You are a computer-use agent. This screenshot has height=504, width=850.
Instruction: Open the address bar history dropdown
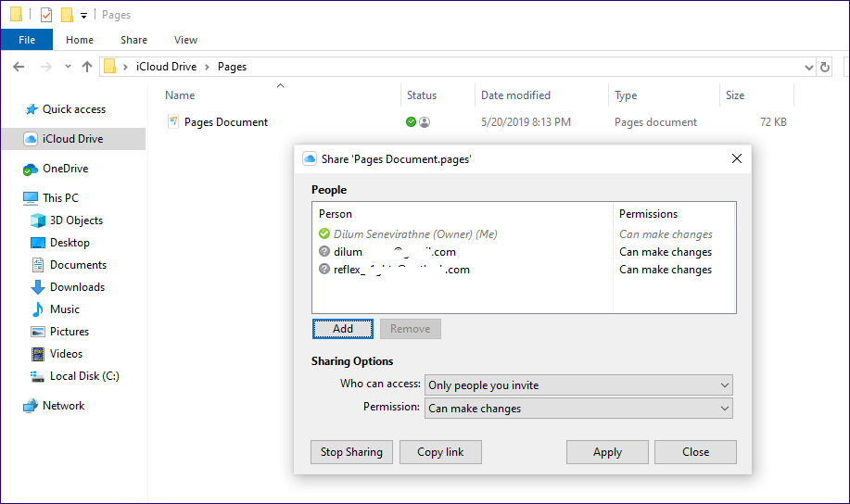[809, 68]
